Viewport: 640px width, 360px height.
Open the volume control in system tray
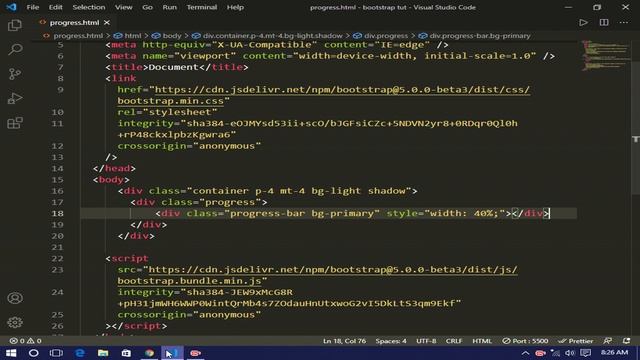pyautogui.click(x=570, y=353)
